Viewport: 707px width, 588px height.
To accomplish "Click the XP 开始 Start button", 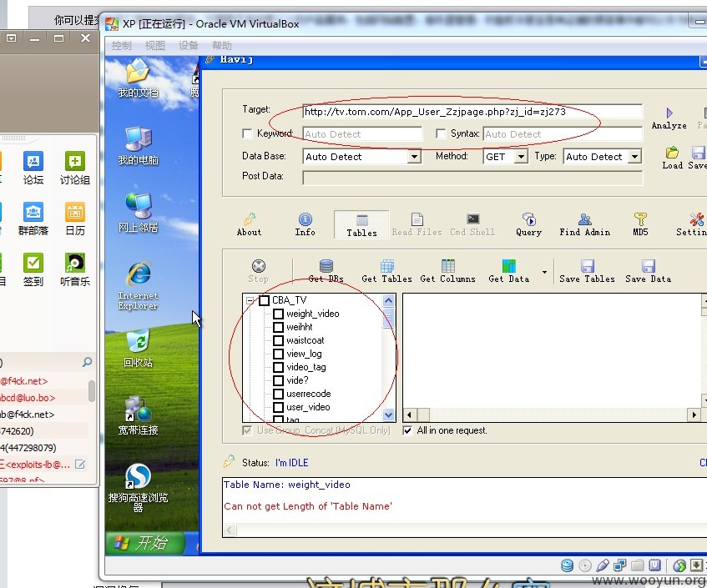I will [145, 542].
